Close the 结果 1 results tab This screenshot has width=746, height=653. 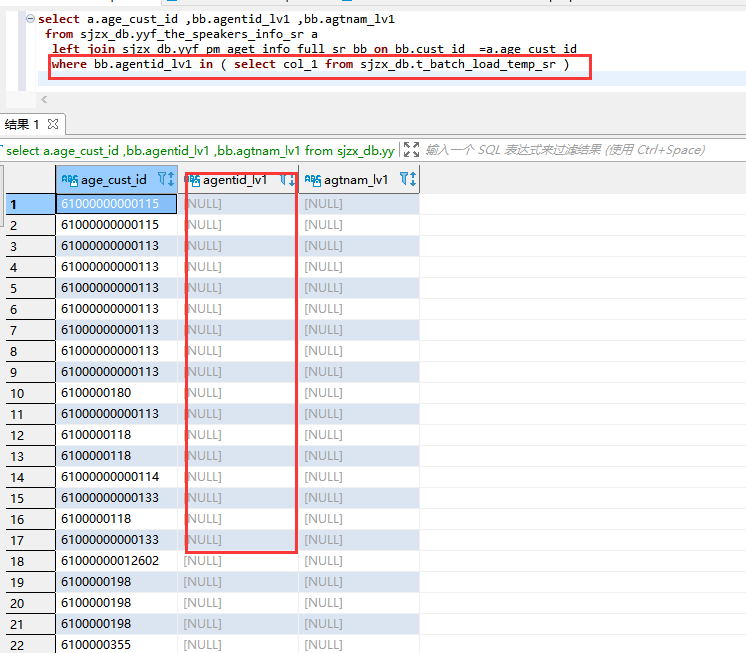pyautogui.click(x=54, y=124)
